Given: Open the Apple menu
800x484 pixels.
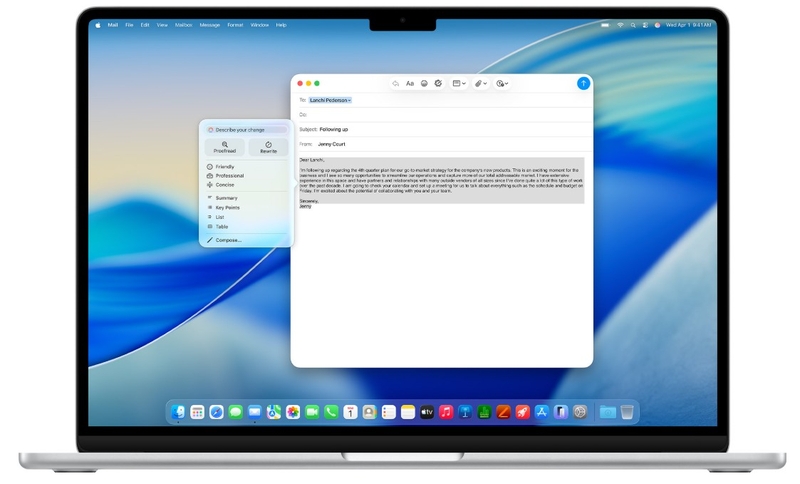Looking at the screenshot, I should click(x=98, y=24).
